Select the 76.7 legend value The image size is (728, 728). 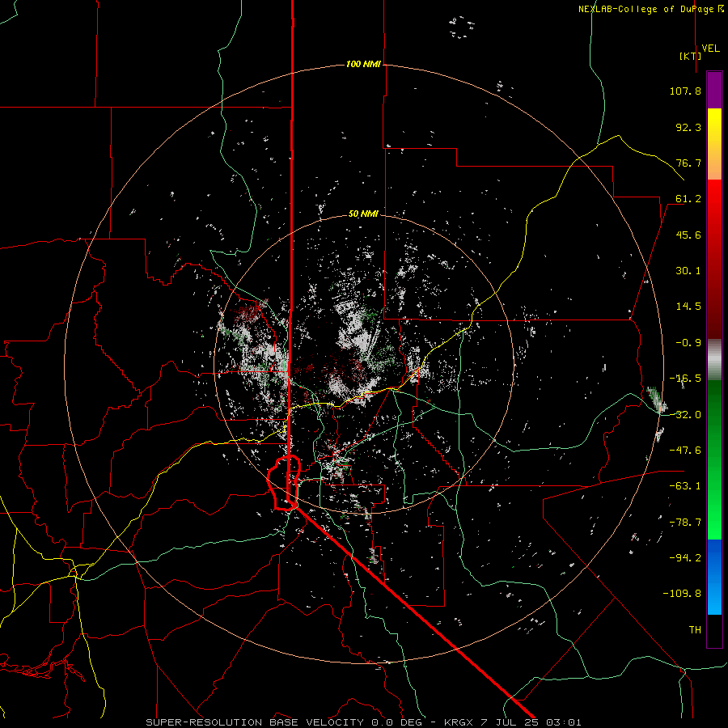688,163
